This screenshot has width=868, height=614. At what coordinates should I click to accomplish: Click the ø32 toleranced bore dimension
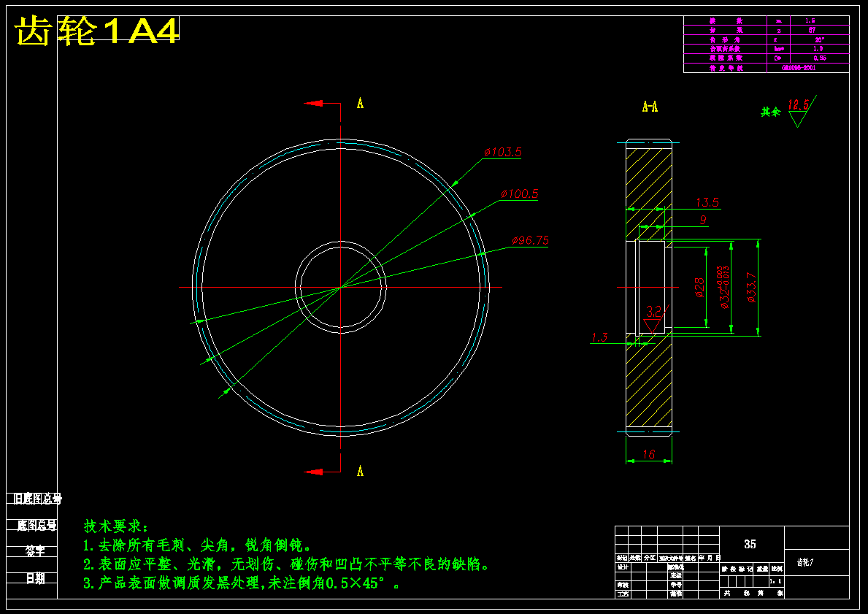[723, 288]
